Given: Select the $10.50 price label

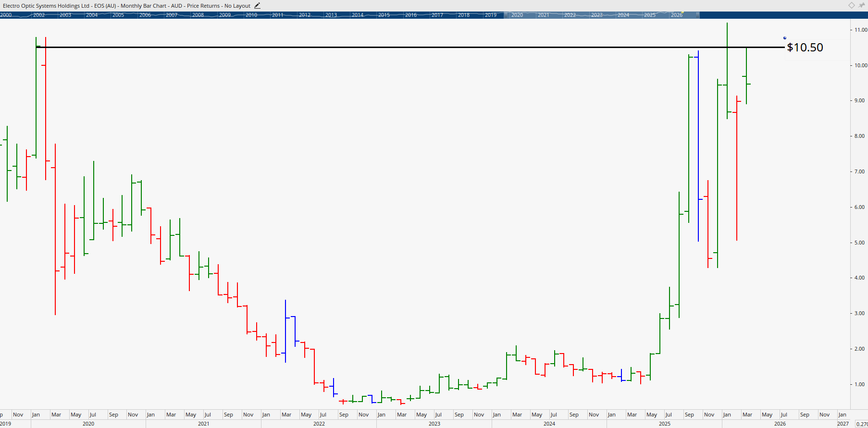Looking at the screenshot, I should 805,47.
